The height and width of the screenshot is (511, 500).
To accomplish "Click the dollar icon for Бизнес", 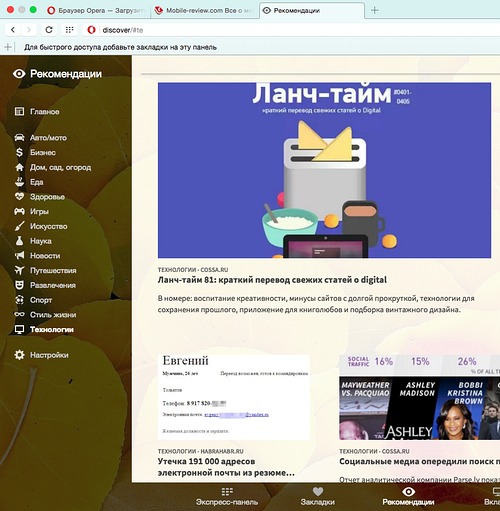I will click(19, 152).
